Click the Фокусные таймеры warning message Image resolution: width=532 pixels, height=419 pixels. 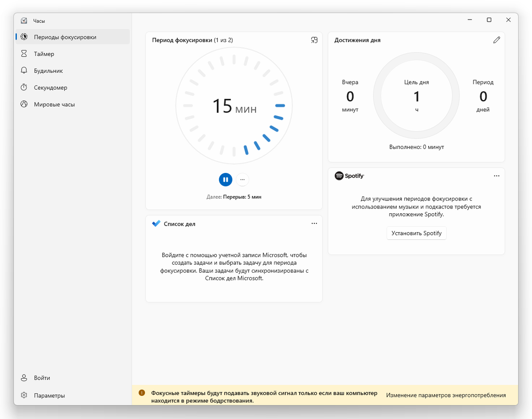(x=264, y=397)
